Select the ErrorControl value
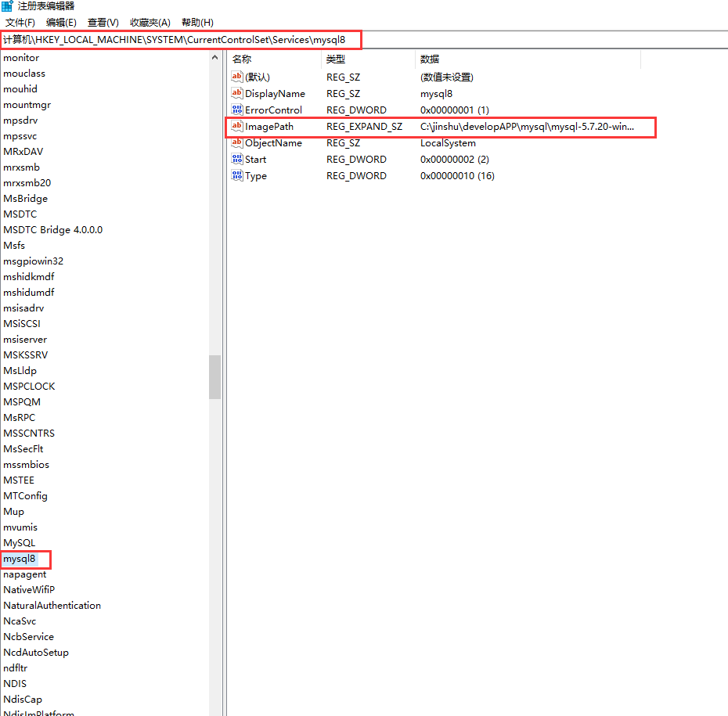Image resolution: width=728 pixels, height=716 pixels. tap(273, 110)
